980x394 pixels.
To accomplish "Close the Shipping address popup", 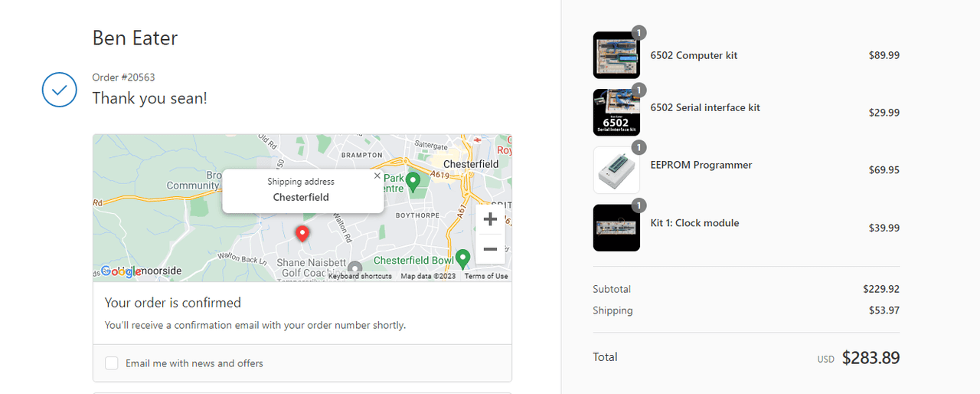I will pyautogui.click(x=377, y=176).
